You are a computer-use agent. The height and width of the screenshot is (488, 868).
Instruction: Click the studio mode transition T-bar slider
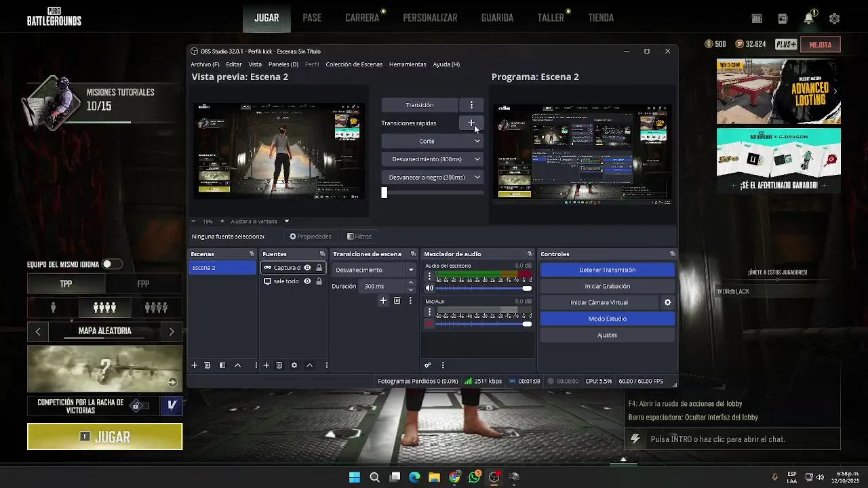tap(433, 192)
